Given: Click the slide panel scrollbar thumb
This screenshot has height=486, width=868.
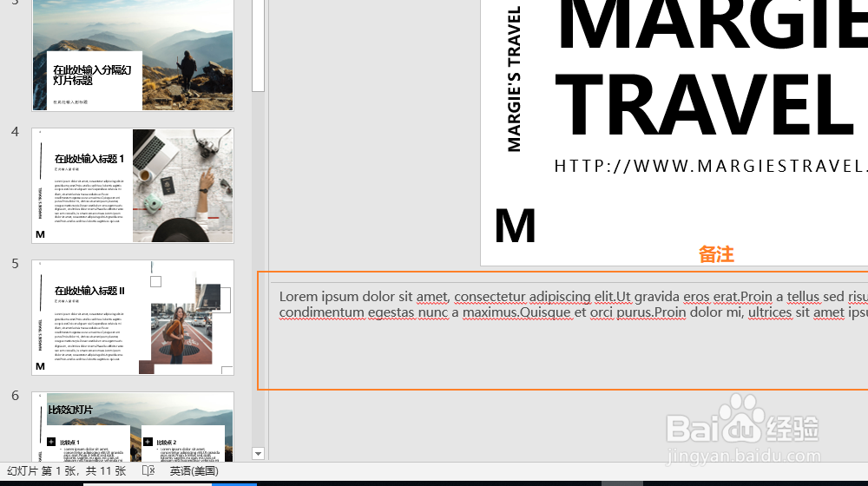Looking at the screenshot, I should 258,45.
